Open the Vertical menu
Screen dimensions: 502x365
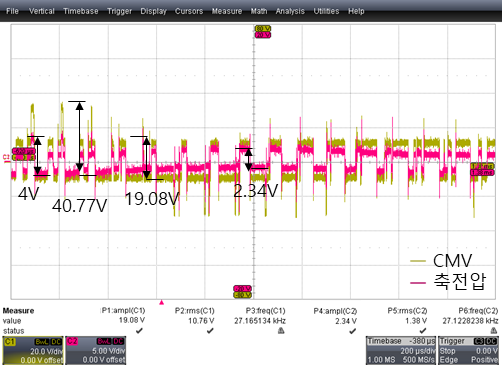pyautogui.click(x=42, y=11)
